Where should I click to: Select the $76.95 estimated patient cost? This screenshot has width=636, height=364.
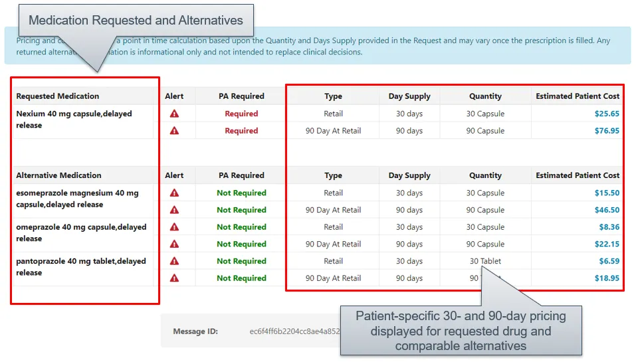point(607,130)
